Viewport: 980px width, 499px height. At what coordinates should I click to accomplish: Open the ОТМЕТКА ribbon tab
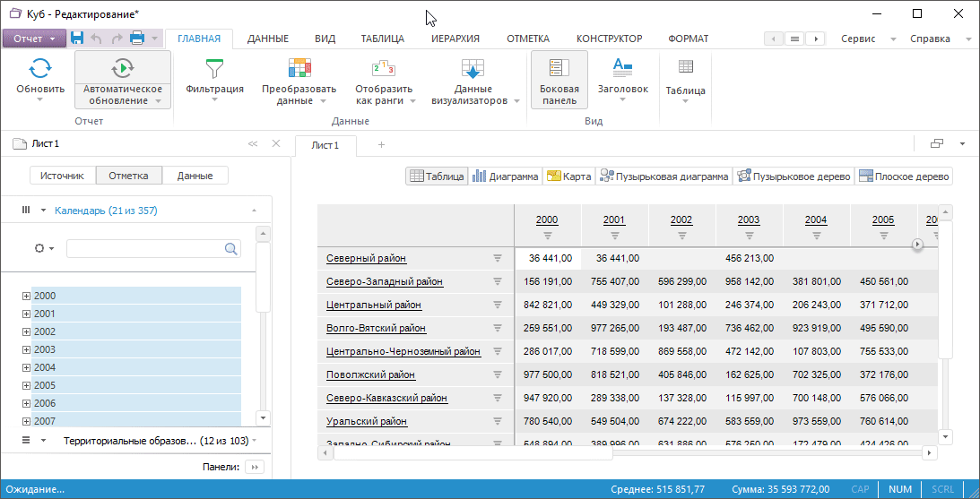[x=528, y=39]
